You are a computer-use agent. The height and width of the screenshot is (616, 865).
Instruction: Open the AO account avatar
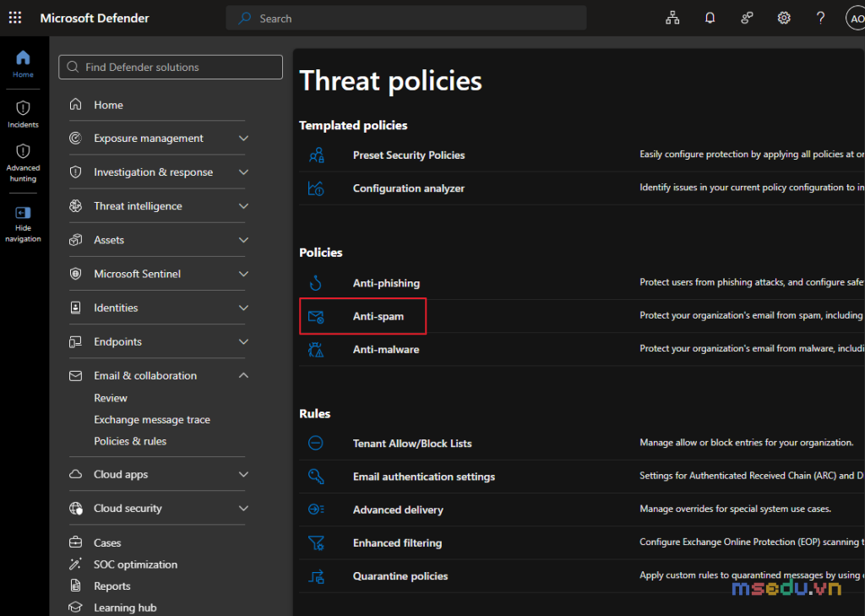point(856,19)
